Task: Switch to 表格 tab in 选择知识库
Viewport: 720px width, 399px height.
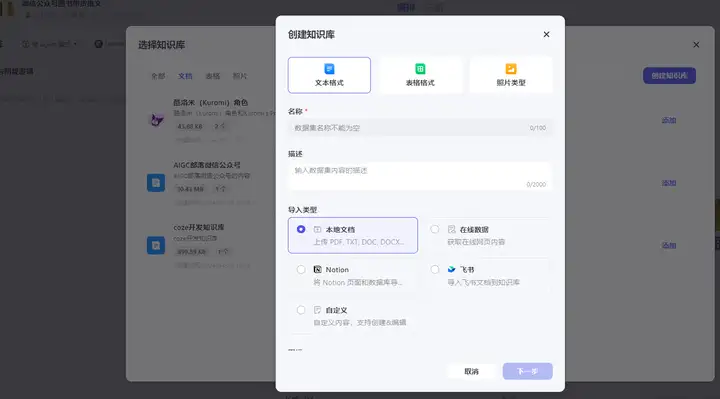Action: click(x=213, y=76)
